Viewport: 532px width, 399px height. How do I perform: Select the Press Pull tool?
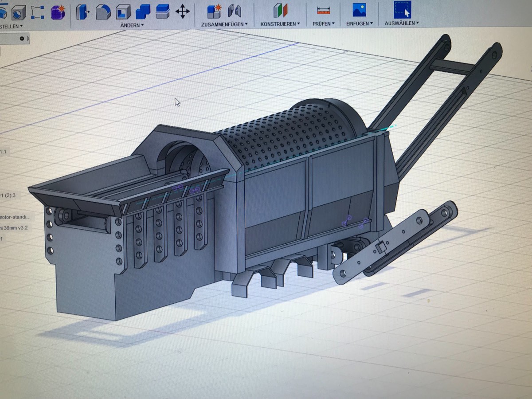(82, 12)
